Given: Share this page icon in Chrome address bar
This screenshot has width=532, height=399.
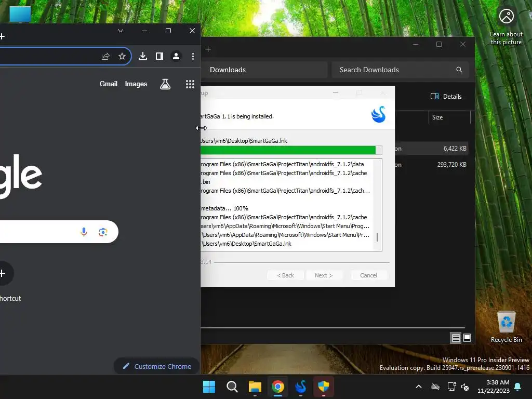Looking at the screenshot, I should (105, 56).
